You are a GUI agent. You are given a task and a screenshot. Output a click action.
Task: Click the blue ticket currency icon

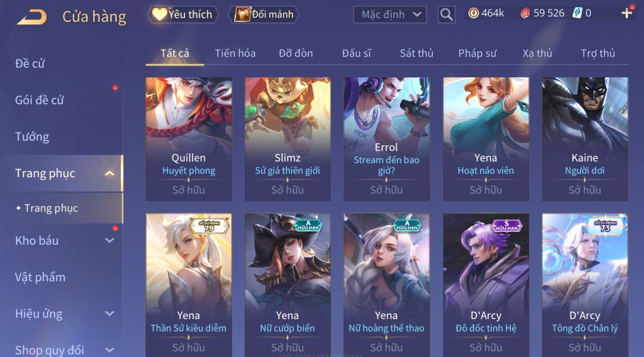tap(577, 13)
